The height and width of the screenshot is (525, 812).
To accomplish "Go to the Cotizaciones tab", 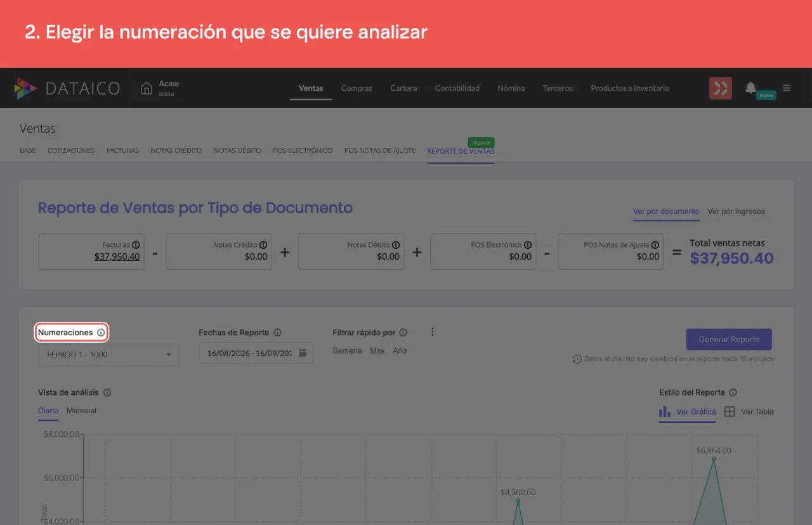I will pos(71,151).
